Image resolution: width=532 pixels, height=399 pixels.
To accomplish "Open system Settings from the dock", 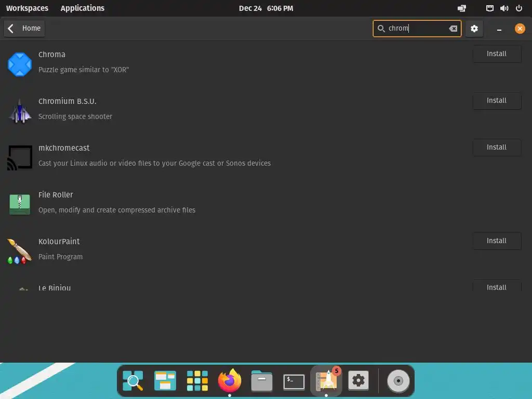I will (358, 381).
